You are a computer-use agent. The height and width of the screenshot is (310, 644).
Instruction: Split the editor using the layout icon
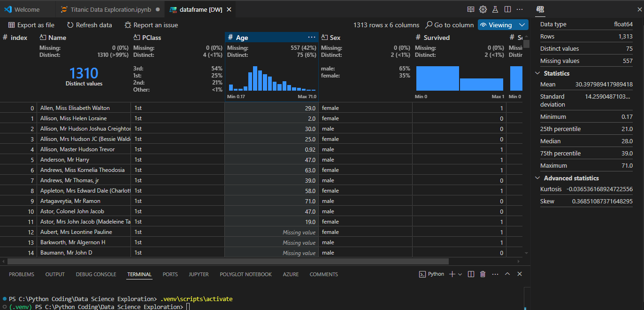click(508, 9)
